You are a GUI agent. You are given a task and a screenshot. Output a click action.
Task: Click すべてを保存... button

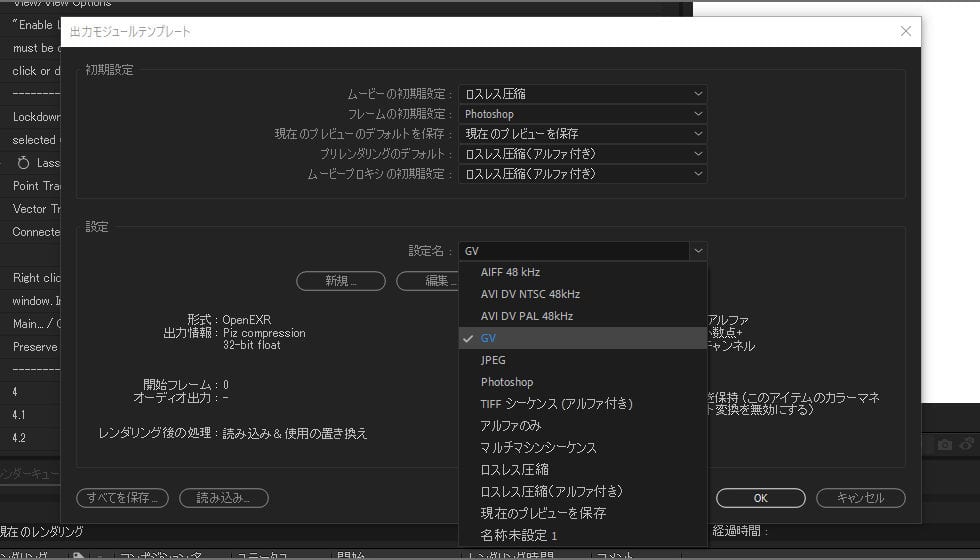[x=122, y=498]
